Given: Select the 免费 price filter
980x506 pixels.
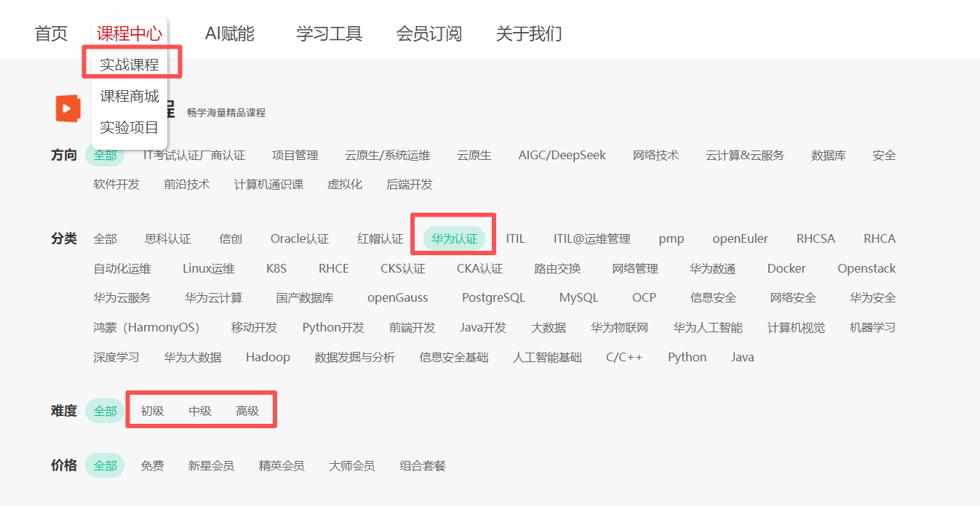Looking at the screenshot, I should pyautogui.click(x=152, y=465).
